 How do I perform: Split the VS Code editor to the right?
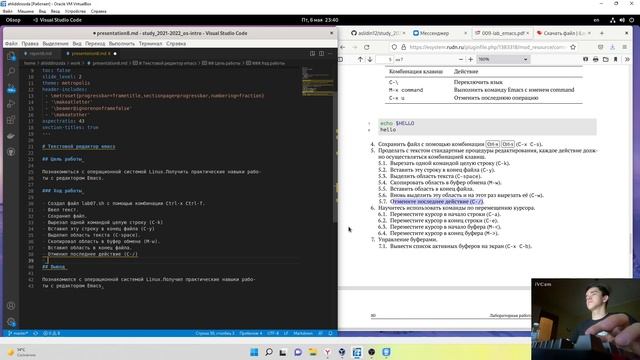tap(321, 53)
